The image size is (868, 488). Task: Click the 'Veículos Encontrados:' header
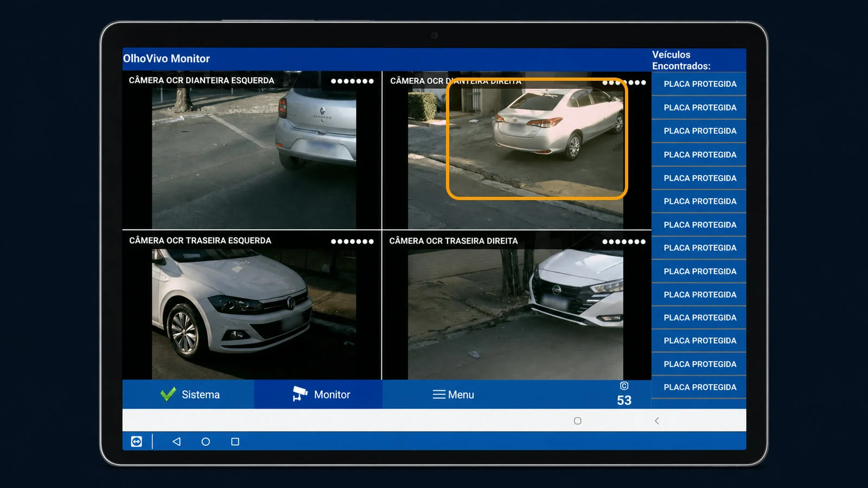click(681, 60)
